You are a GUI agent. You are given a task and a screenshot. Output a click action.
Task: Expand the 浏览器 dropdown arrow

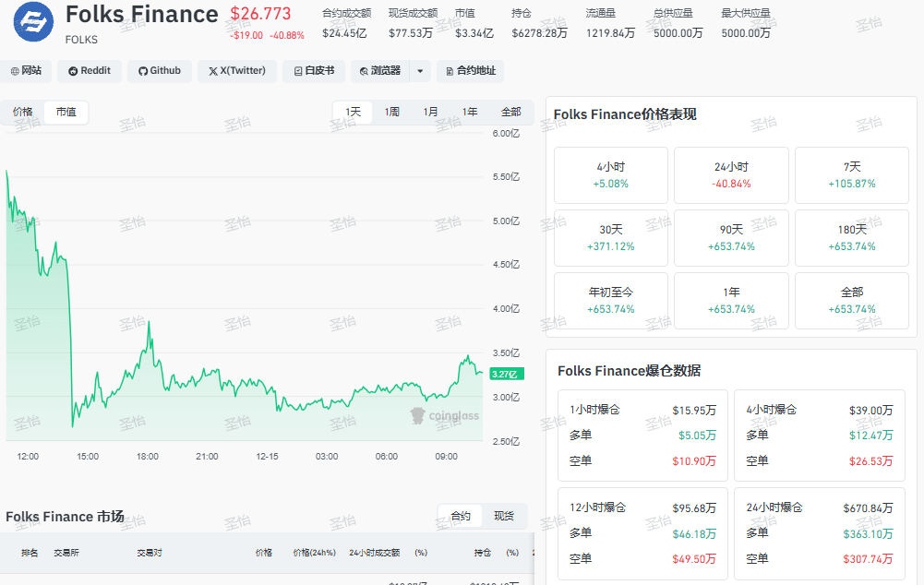pyautogui.click(x=420, y=71)
